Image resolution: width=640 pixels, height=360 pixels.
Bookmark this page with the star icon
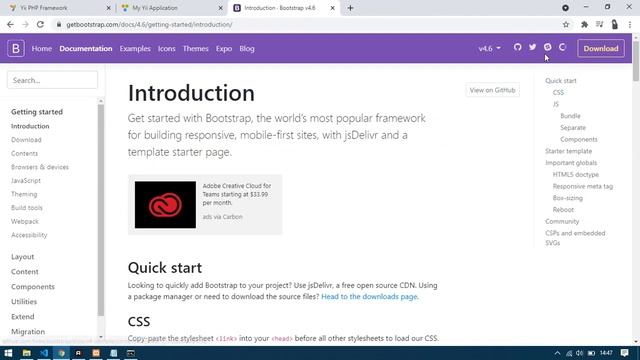tap(566, 24)
